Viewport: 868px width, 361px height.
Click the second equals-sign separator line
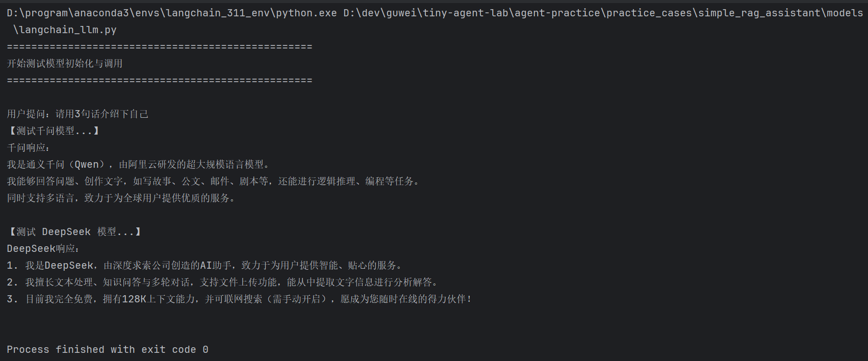(x=159, y=80)
